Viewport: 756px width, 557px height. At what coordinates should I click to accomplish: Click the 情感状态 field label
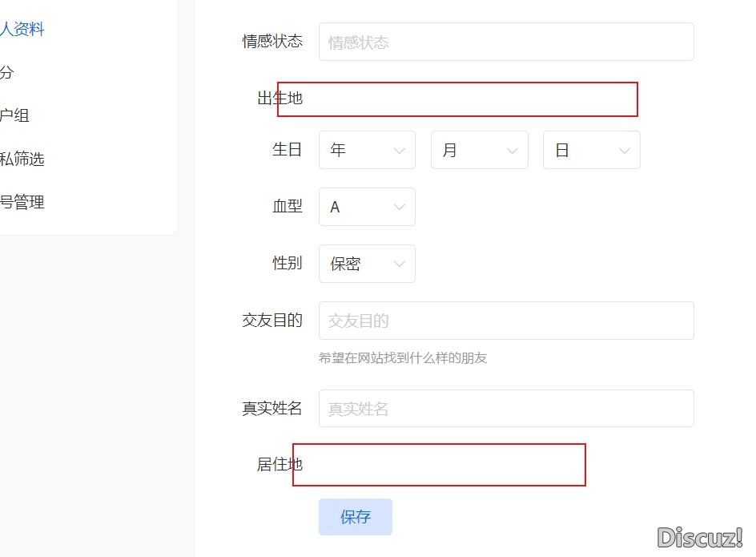click(273, 42)
